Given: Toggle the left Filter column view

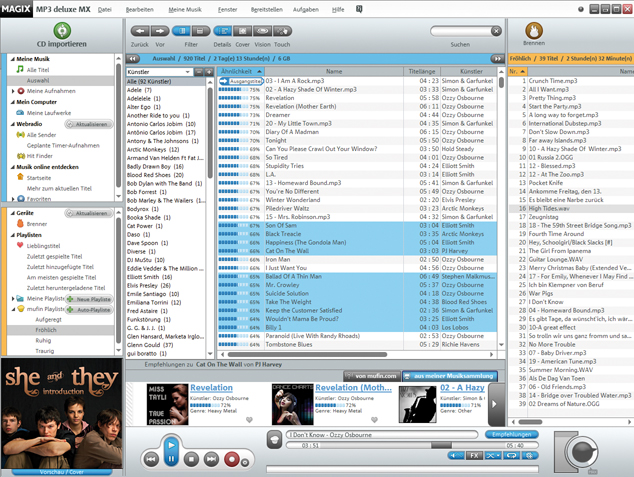Looking at the screenshot, I should click(182, 31).
